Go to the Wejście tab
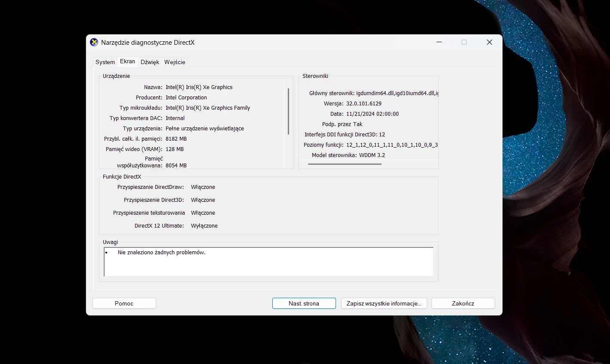 [x=175, y=62]
